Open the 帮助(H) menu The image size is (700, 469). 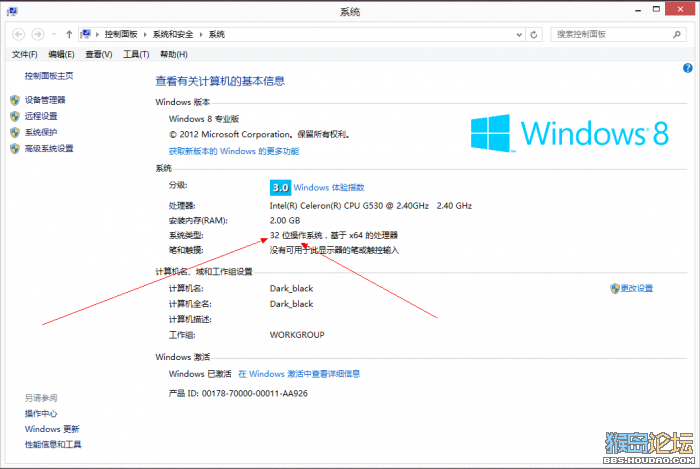point(174,54)
